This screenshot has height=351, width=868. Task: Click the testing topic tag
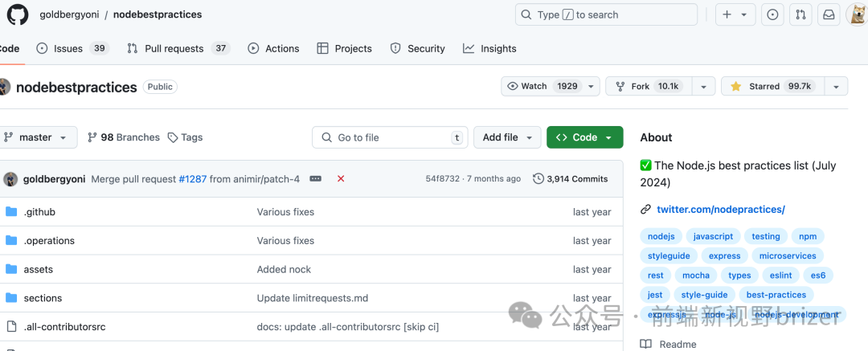[x=766, y=236]
